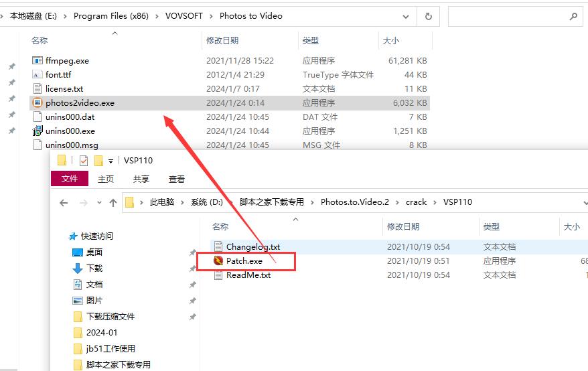Click the search magnifier icon
Image resolution: width=588 pixels, height=371 pixels.
[x=573, y=16]
